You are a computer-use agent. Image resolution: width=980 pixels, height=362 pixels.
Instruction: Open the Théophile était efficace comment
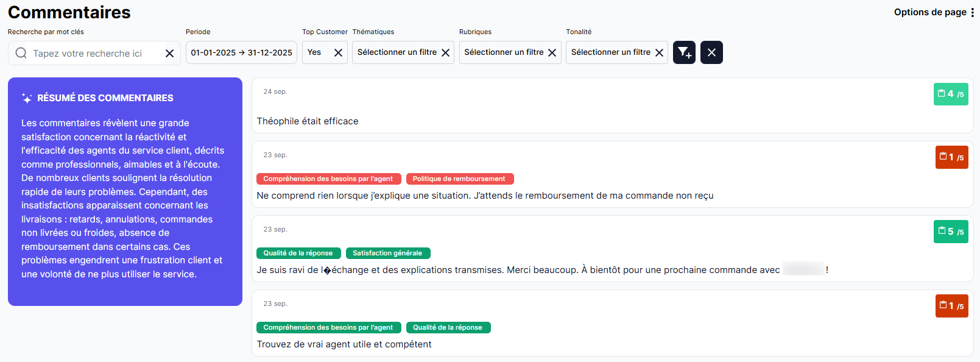[308, 121]
